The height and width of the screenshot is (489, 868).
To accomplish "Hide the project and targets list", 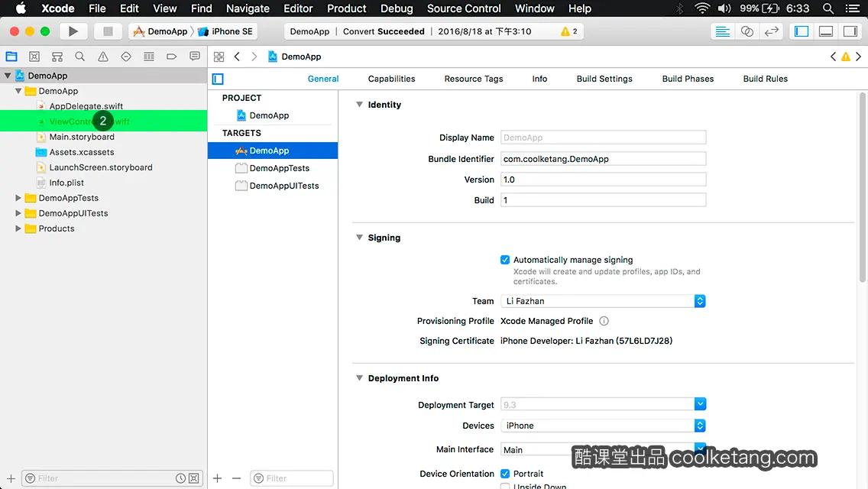I will [x=218, y=79].
